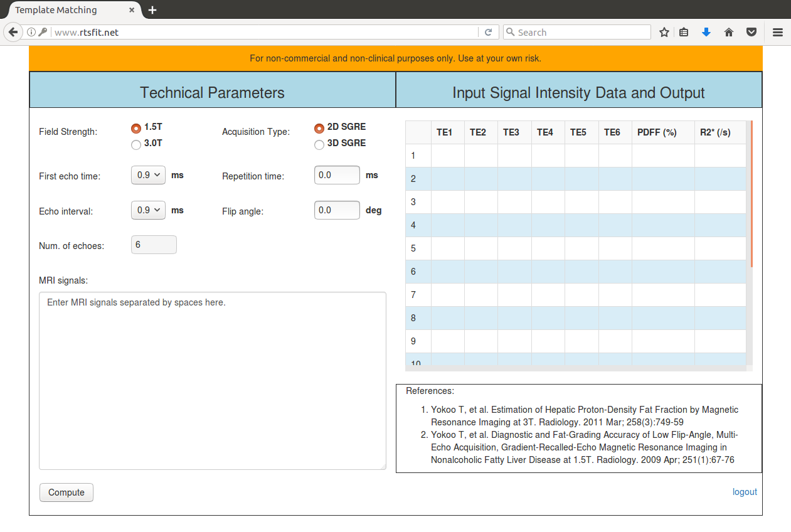Bookmark this page with the star icon
Image resolution: width=791 pixels, height=532 pixels.
click(x=664, y=32)
